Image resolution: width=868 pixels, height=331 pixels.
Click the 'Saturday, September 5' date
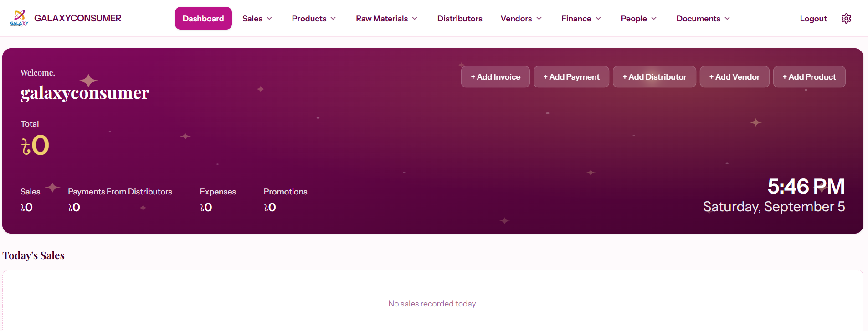[x=774, y=207]
